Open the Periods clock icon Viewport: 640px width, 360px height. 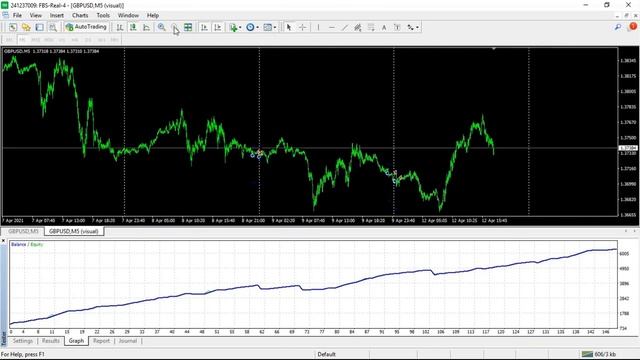(x=250, y=27)
